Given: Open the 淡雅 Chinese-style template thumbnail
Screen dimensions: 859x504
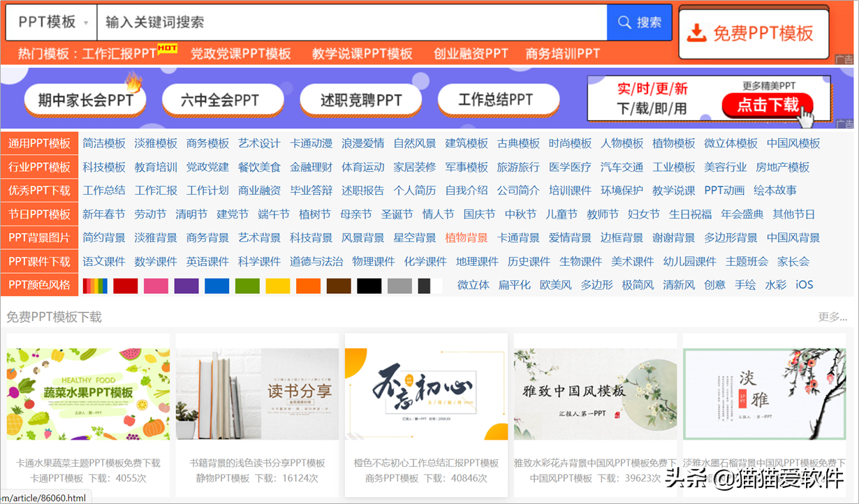Looking at the screenshot, I should [x=764, y=392].
